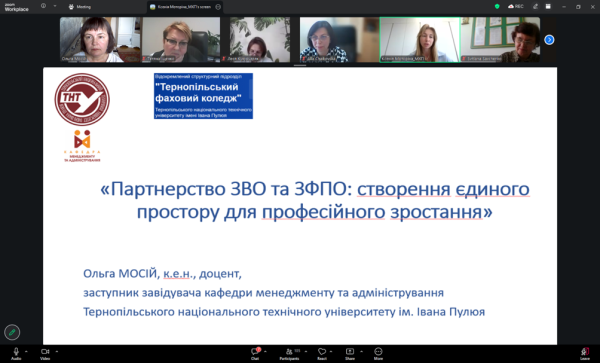Open meeting info icon beside Workplace
The width and height of the screenshot is (600, 363).
43,6
